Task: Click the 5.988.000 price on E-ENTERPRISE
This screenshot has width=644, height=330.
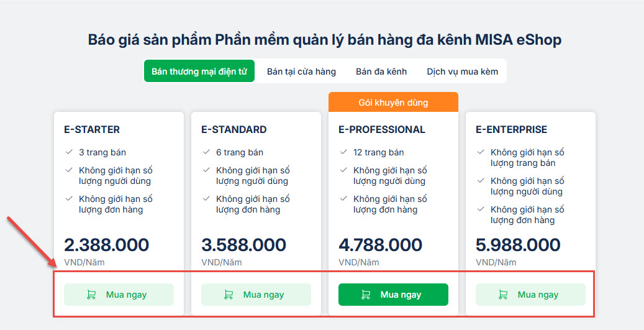Action: [518, 245]
